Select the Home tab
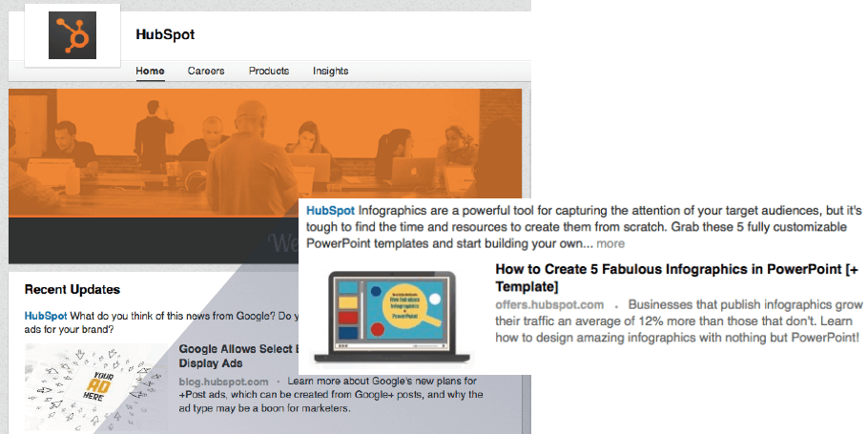The height and width of the screenshot is (434, 868). click(150, 71)
